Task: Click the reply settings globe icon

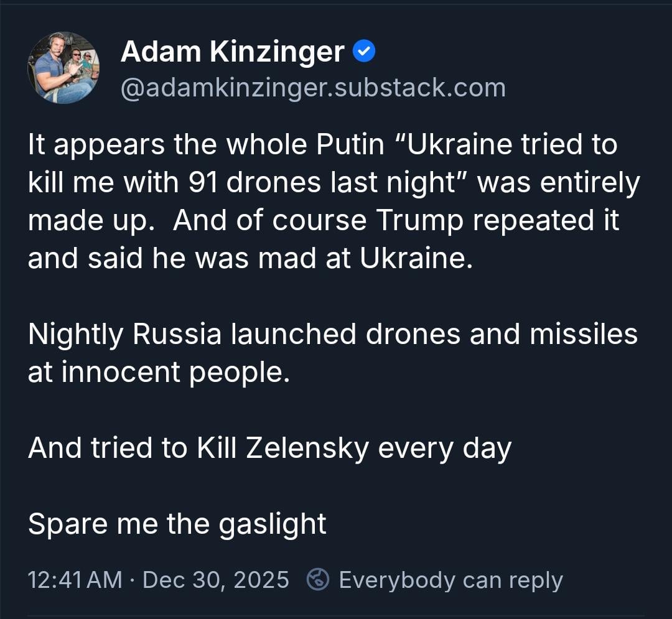Action: click(x=319, y=580)
